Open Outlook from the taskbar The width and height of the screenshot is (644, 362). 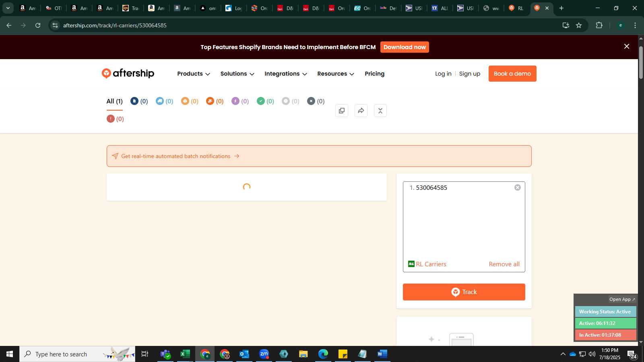(244, 354)
